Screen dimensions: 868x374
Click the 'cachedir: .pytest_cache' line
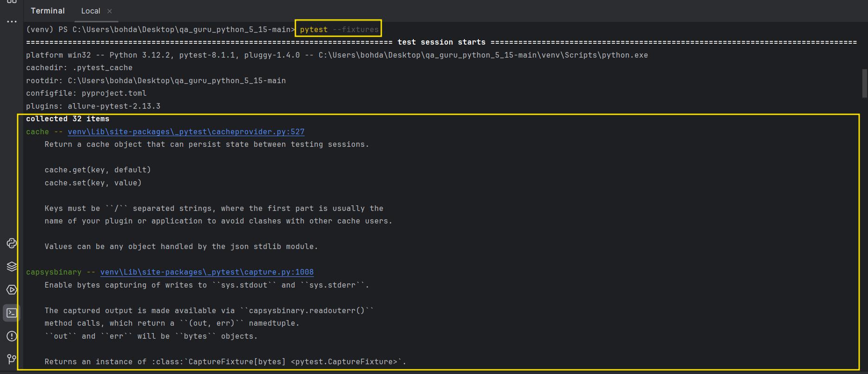coord(79,67)
